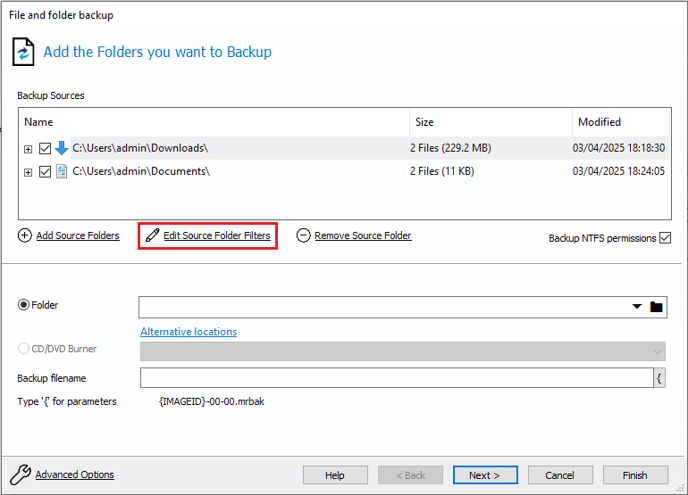Click the minus circle Remove Source icon
The width and height of the screenshot is (688, 495).
pos(303,236)
